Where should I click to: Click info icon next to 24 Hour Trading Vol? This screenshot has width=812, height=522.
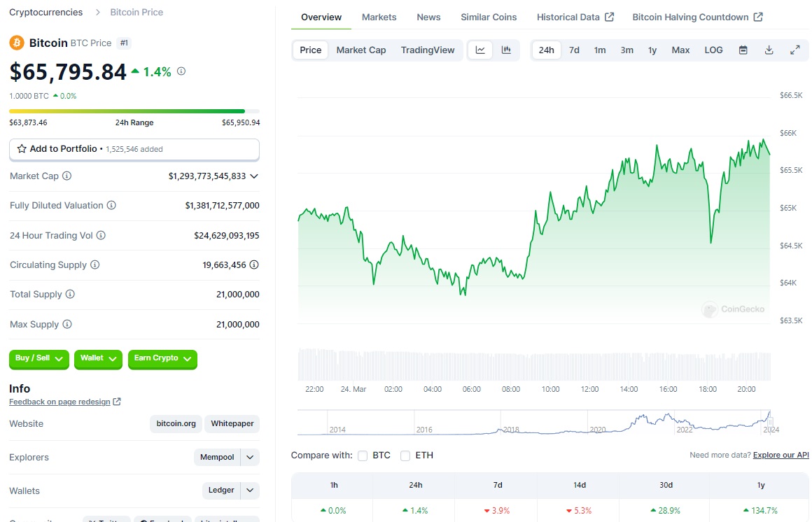tap(101, 236)
